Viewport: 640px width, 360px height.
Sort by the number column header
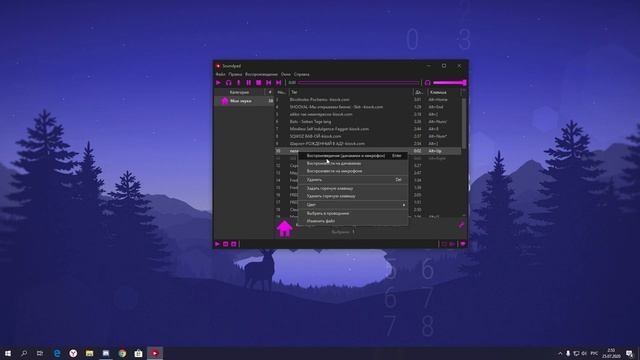tap(282, 92)
